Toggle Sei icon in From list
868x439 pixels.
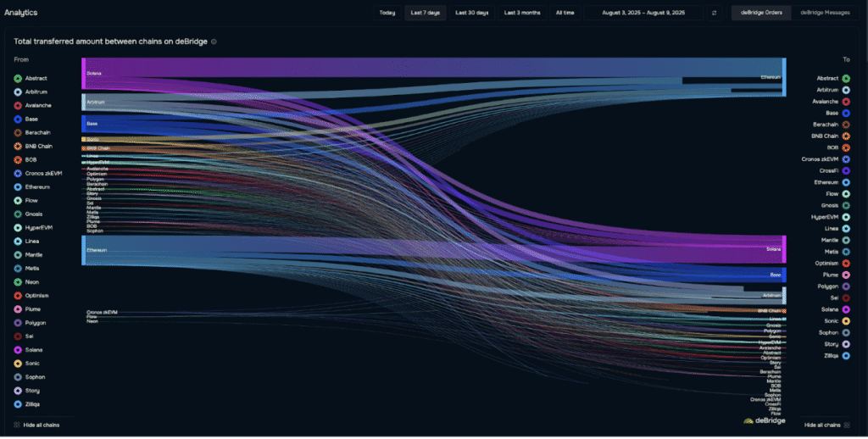[18, 336]
